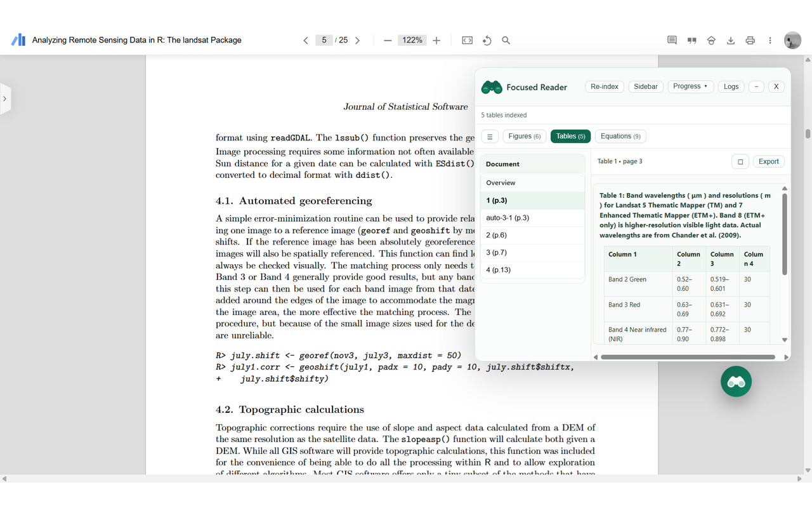Open the hamburger list menu in Focused Reader
The image size is (812, 508).
point(490,137)
